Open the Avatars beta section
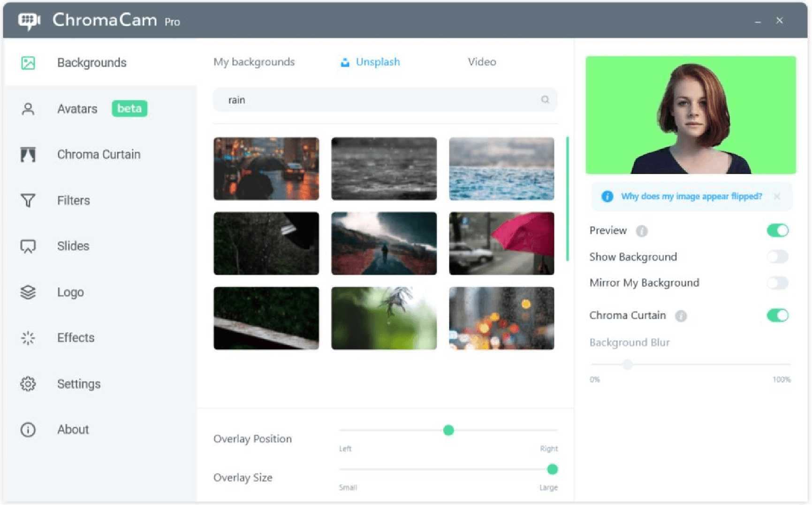 76,109
